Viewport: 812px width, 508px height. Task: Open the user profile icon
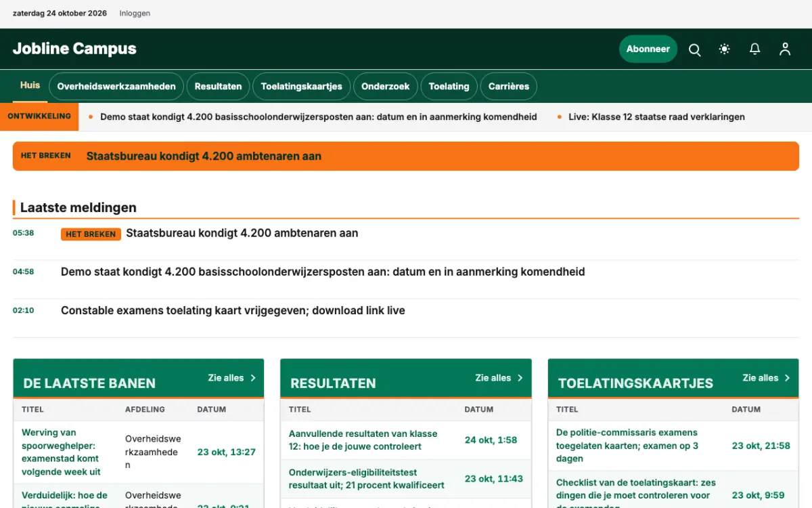785,49
